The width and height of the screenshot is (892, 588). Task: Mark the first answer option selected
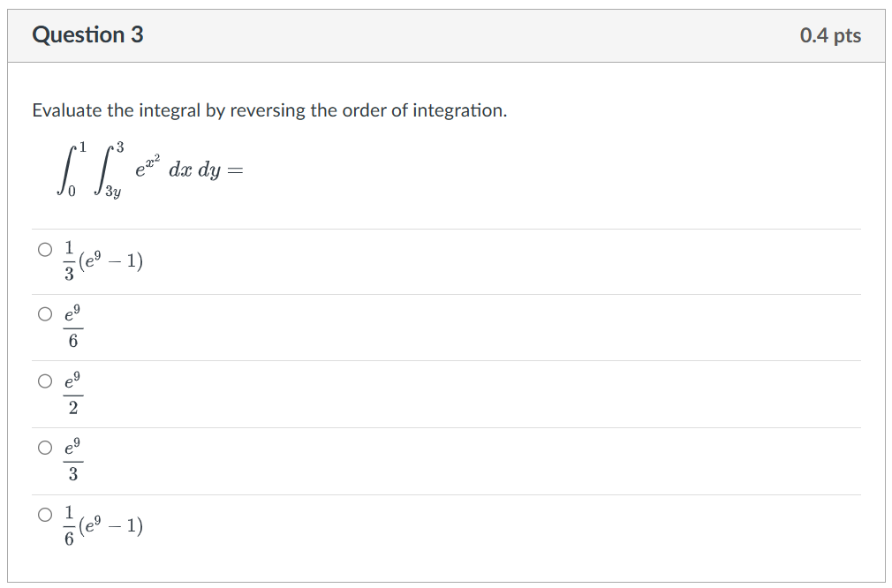(43, 249)
